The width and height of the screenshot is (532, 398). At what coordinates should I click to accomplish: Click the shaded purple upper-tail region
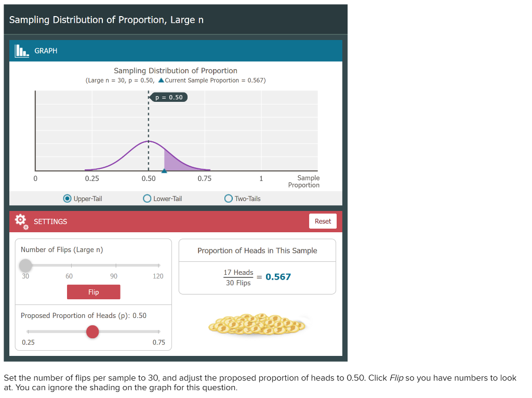(x=171, y=161)
